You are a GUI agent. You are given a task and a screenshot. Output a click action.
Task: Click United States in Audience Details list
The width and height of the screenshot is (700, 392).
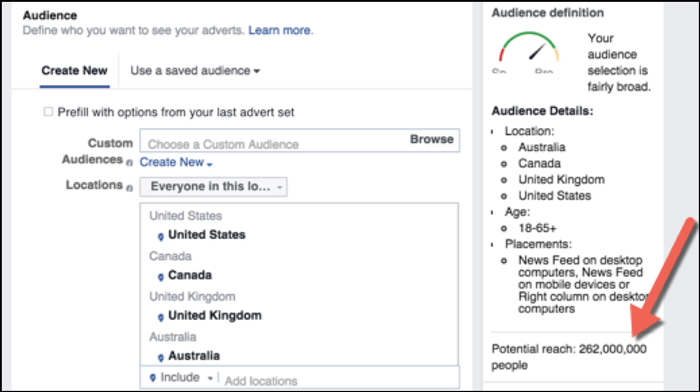click(554, 196)
